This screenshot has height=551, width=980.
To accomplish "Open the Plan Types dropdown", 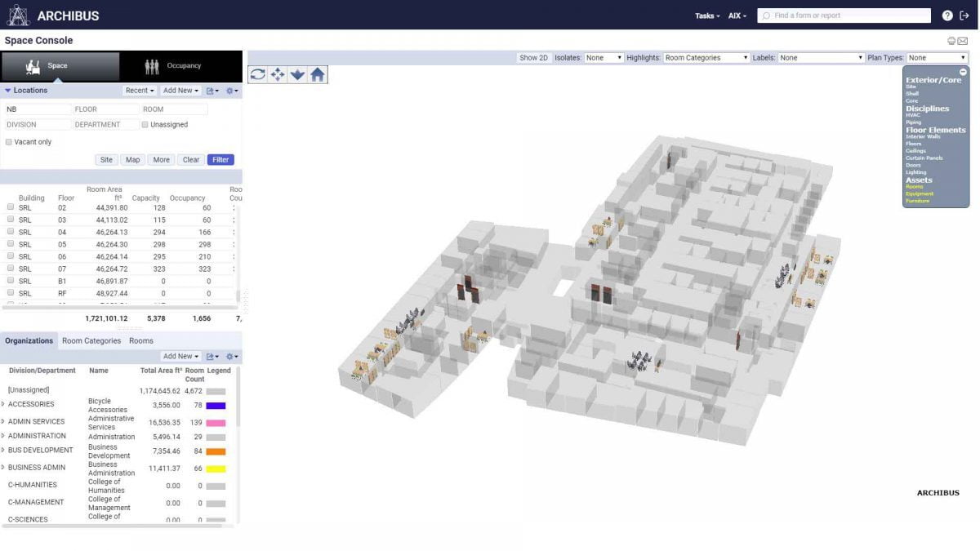I will [935, 57].
